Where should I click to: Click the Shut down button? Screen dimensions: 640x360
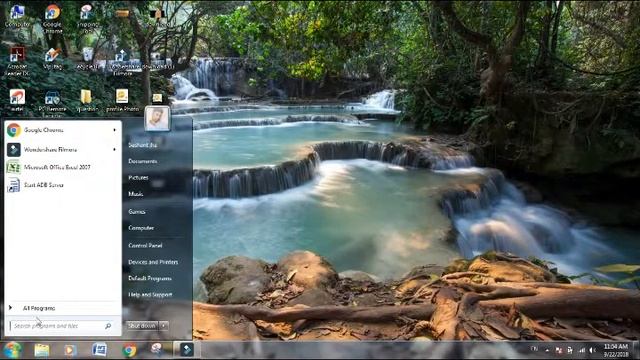(141, 326)
